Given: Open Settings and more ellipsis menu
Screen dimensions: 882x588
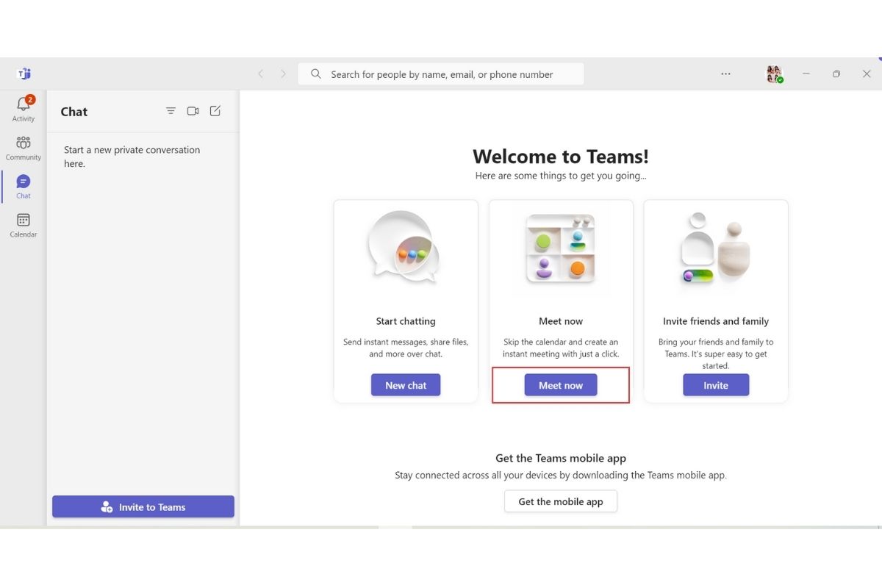Looking at the screenshot, I should click(726, 73).
